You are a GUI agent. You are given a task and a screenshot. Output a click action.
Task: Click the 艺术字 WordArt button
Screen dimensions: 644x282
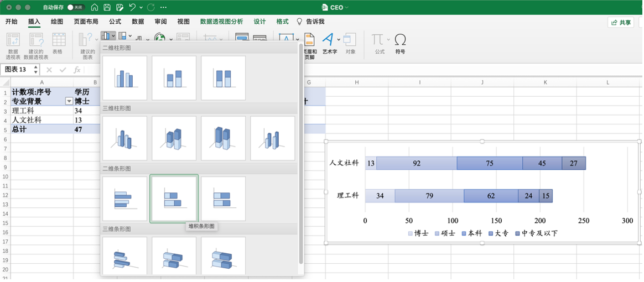click(x=329, y=43)
